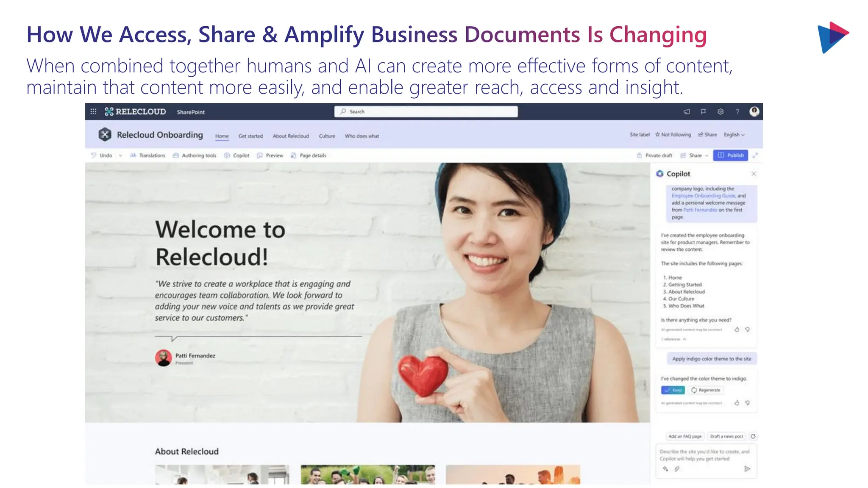Open the user profile avatar

[754, 111]
